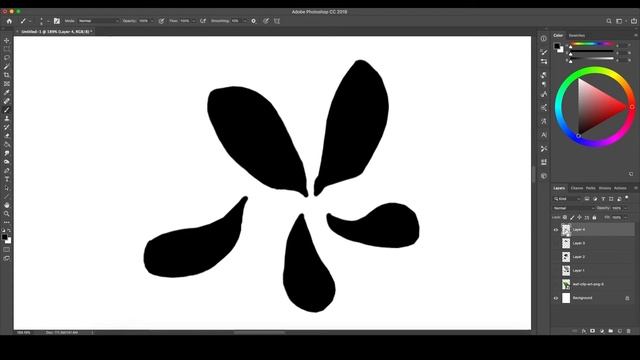Select the Type tool

pyautogui.click(x=7, y=179)
